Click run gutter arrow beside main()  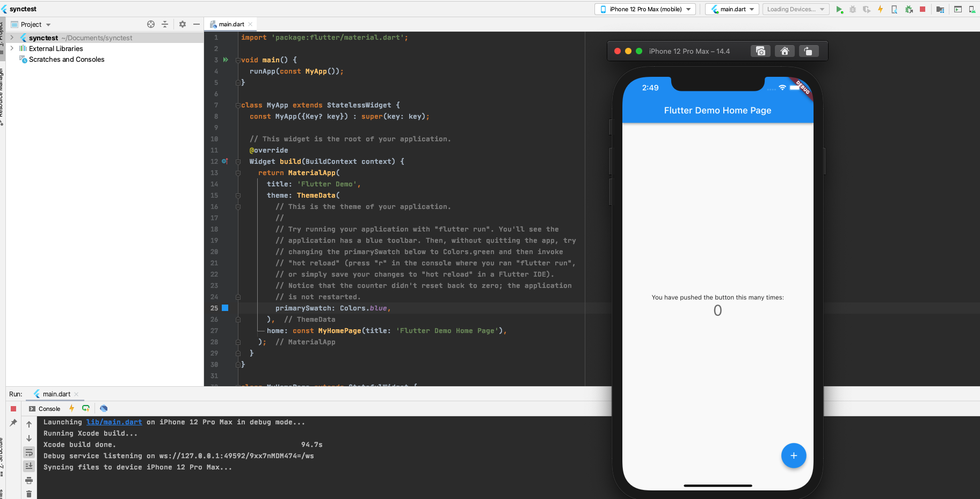click(x=226, y=60)
